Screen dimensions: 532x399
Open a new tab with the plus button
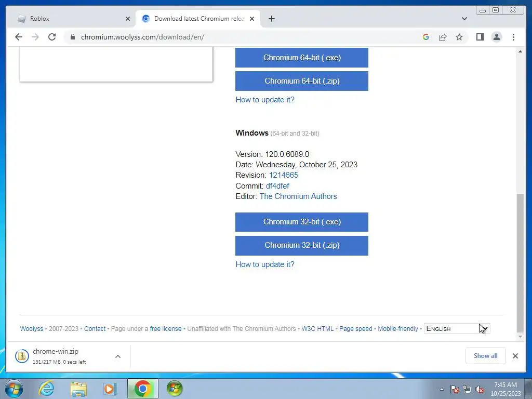[271, 19]
